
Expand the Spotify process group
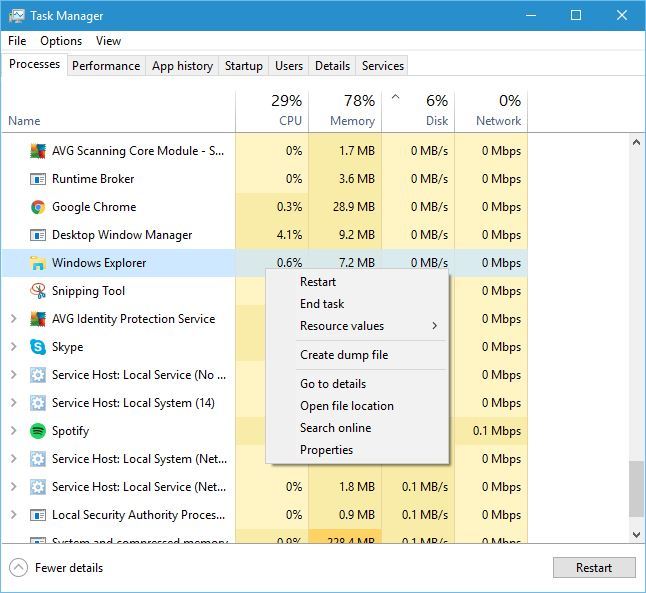coord(13,431)
